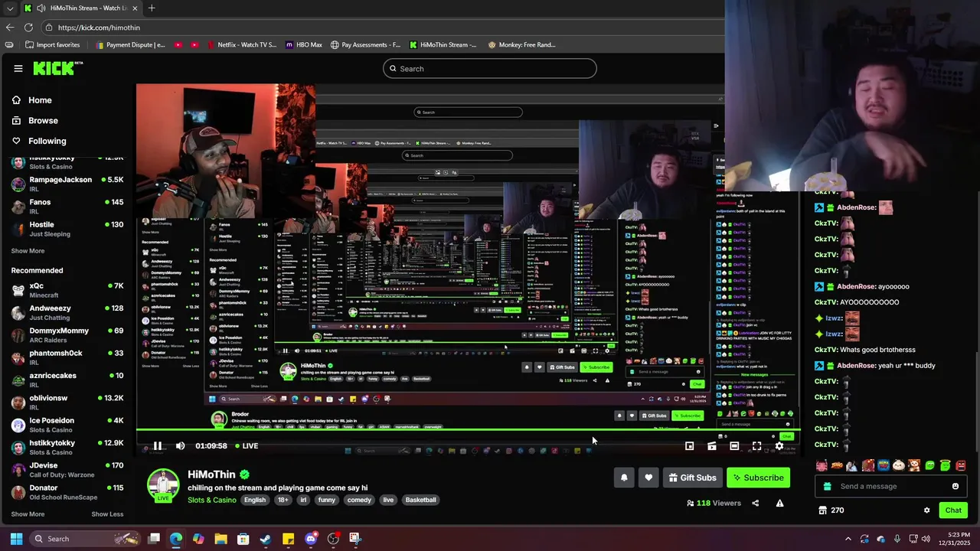This screenshot has width=980, height=551.
Task: Open Payment Dispute bookmark
Action: click(x=130, y=44)
